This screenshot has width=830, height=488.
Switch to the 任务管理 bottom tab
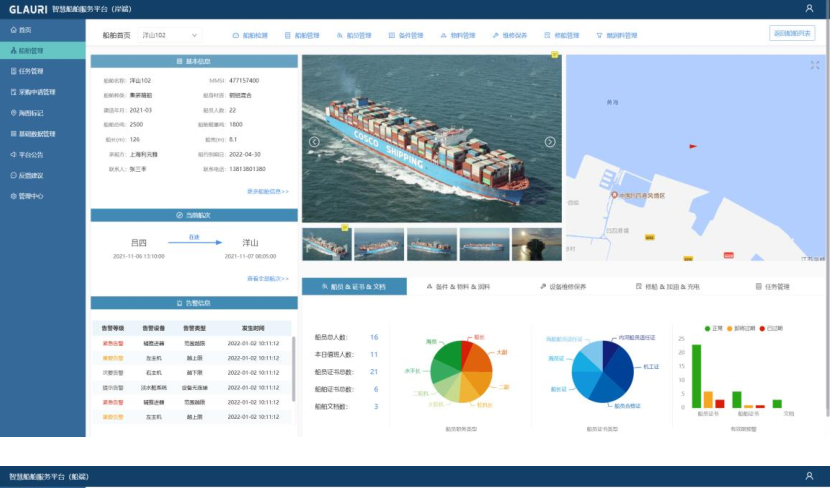click(x=772, y=286)
